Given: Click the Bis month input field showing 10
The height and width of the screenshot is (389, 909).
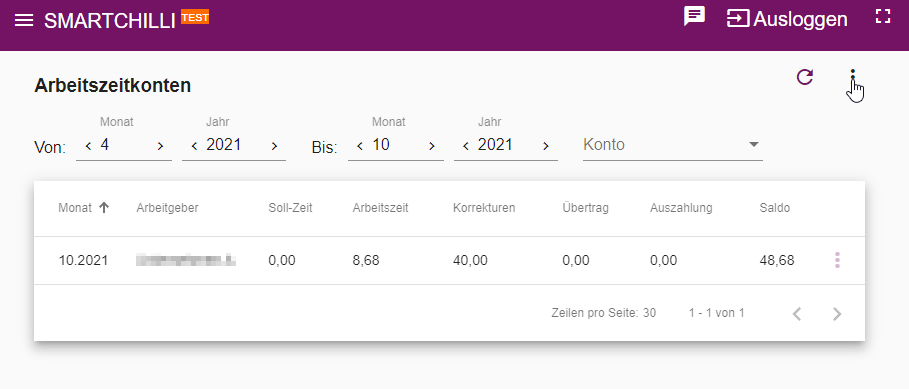Looking at the screenshot, I should [395, 145].
